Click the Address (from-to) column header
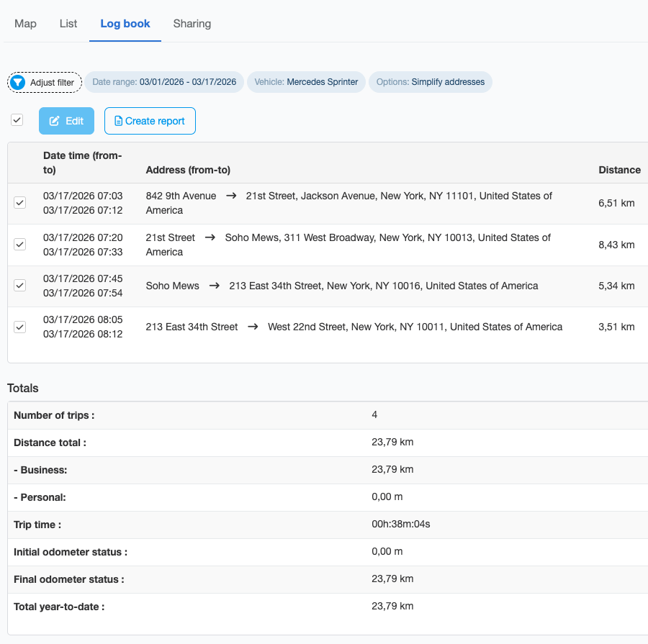648x644 pixels. [x=188, y=170]
